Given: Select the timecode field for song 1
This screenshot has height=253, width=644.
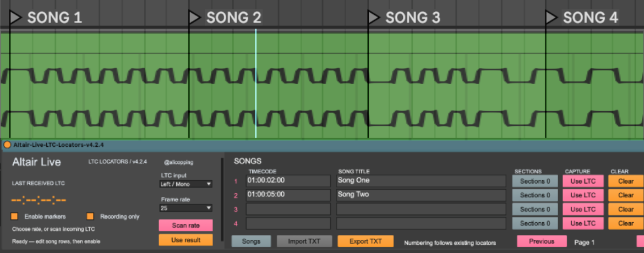Looking at the screenshot, I should tap(288, 181).
